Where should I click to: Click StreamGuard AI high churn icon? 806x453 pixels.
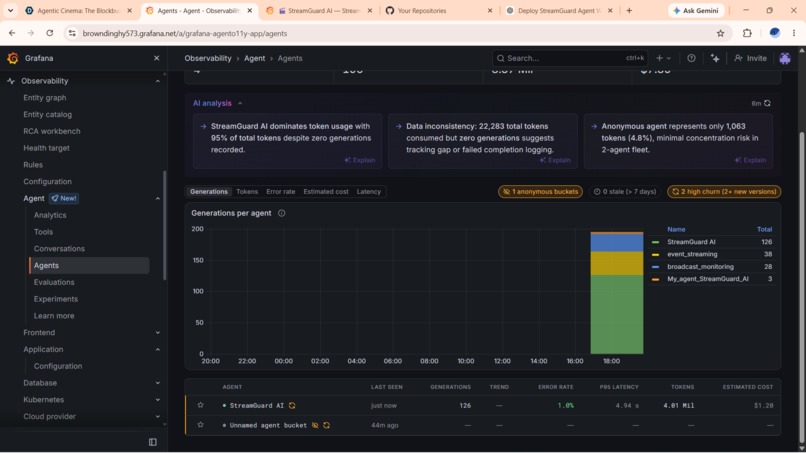[292, 406]
